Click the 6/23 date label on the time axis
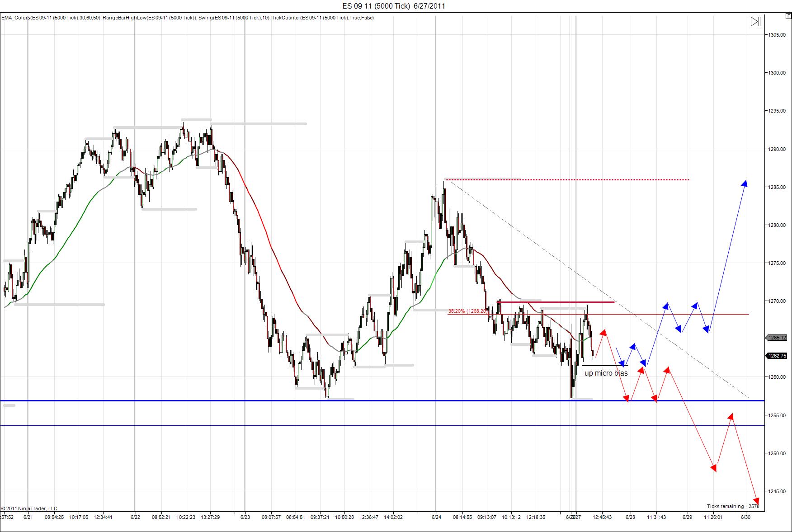 coord(245,517)
